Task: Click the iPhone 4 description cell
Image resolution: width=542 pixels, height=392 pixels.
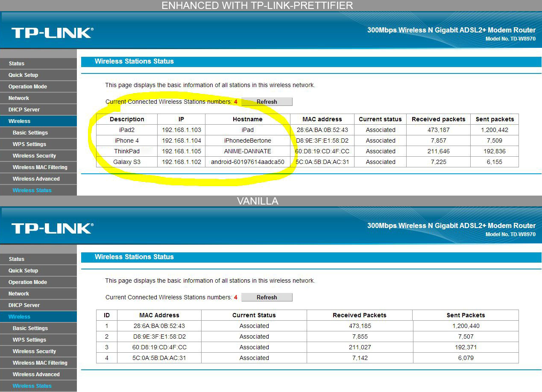Action: pos(127,140)
